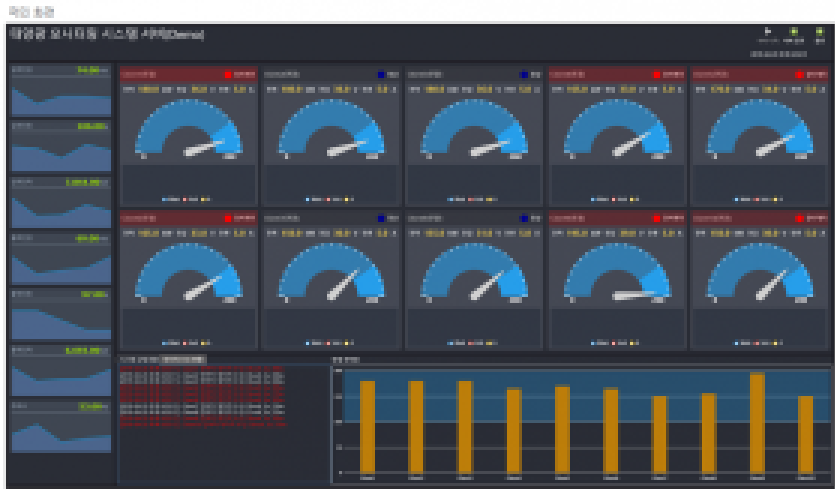Click the red header bar of top-row first panel

(x=189, y=75)
